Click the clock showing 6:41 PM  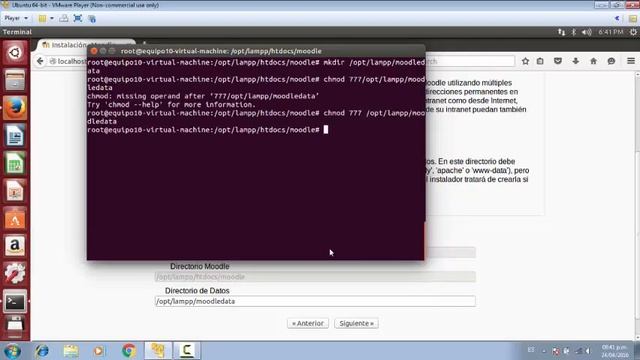611,32
